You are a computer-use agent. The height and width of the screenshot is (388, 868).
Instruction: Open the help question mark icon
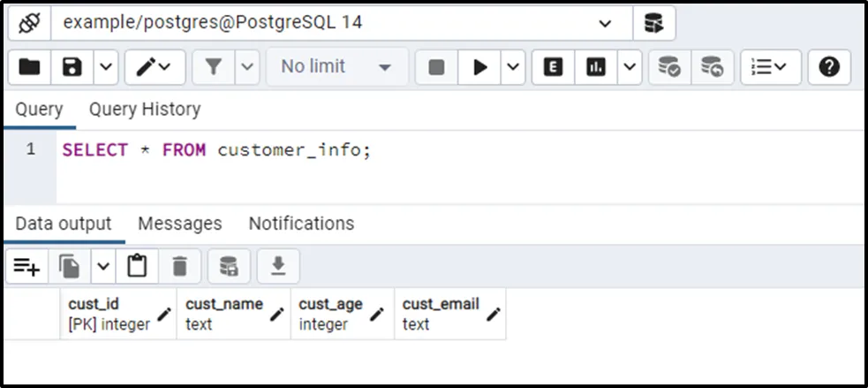tap(828, 67)
